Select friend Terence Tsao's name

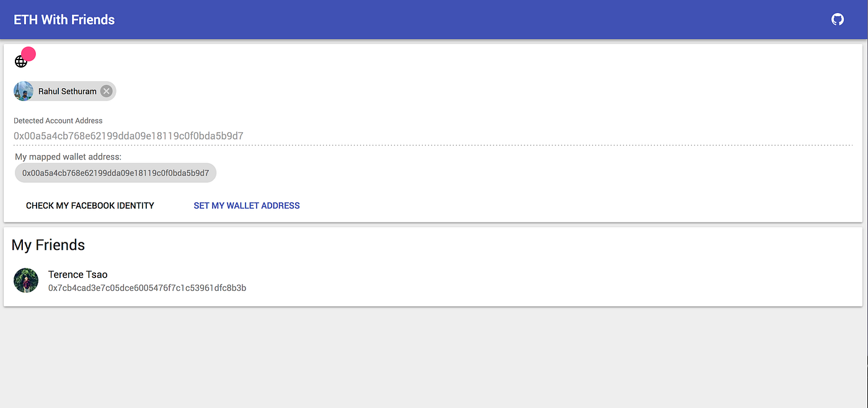78,275
